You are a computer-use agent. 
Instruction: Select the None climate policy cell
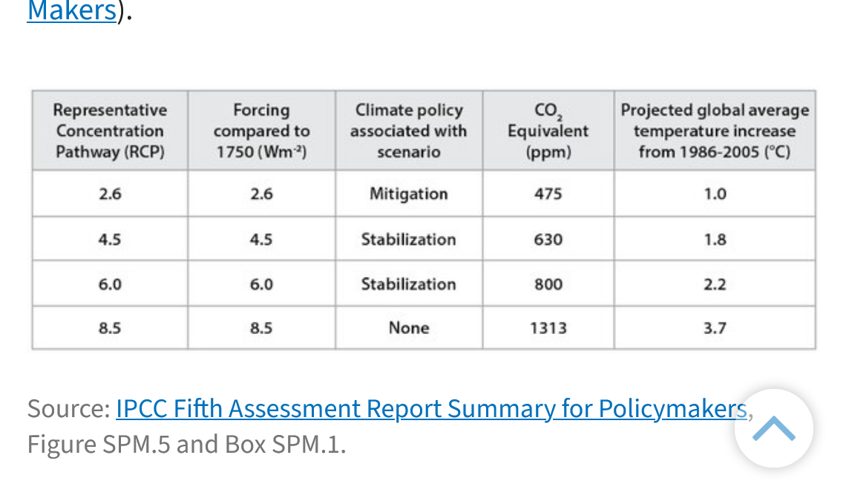408,327
